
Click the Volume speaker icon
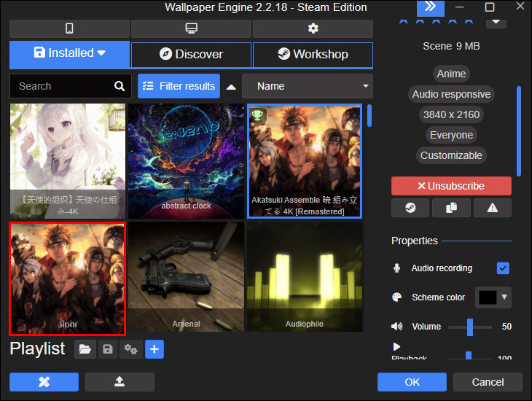click(x=396, y=327)
